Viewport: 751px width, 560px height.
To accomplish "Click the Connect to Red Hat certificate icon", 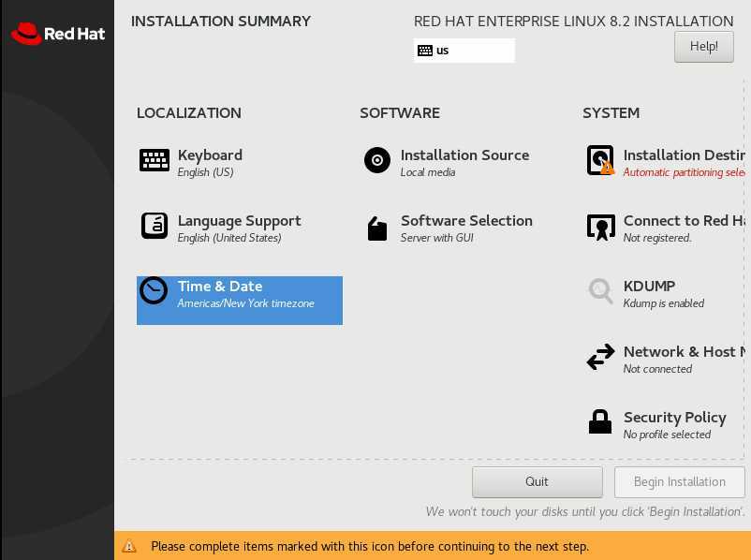I will click(x=600, y=227).
